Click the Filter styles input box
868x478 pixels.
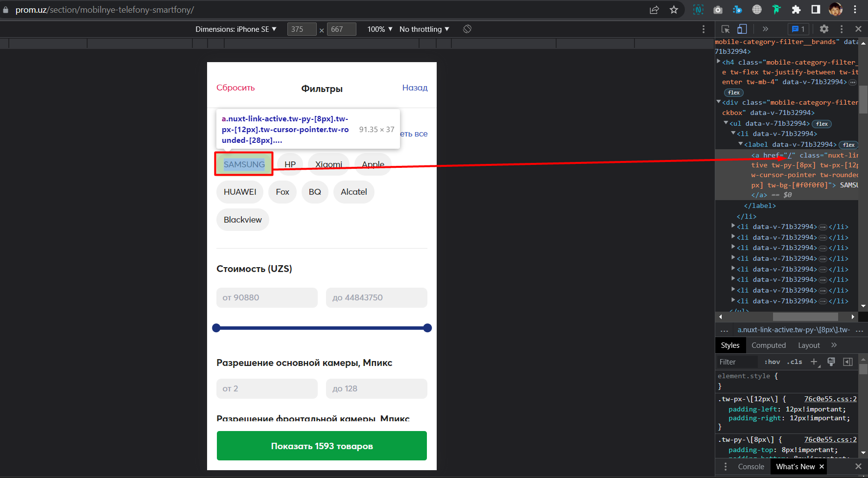tap(737, 362)
